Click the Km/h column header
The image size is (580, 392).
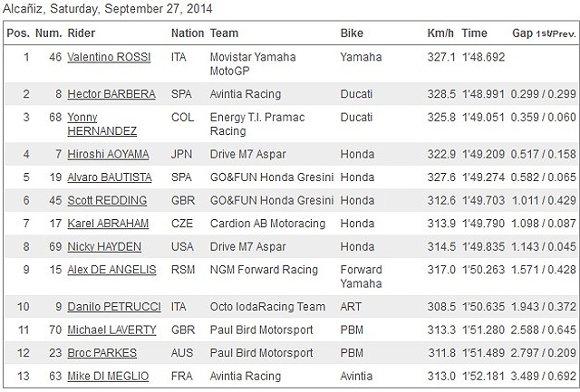point(440,33)
